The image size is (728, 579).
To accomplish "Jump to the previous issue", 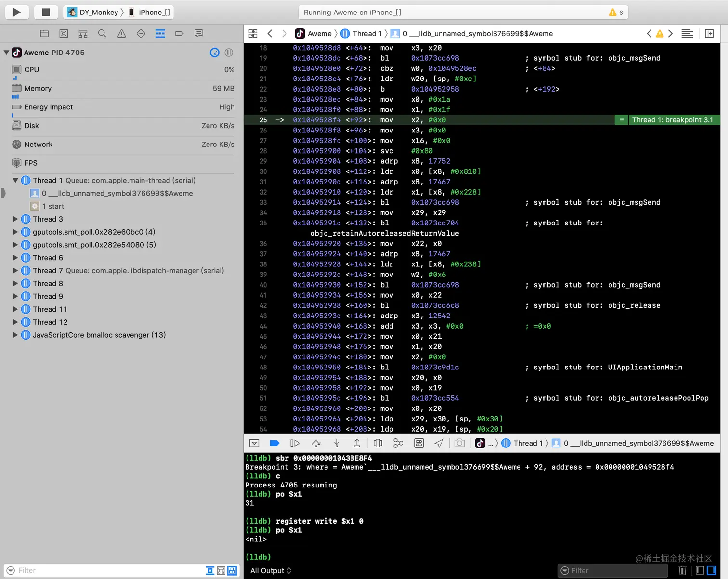I will (649, 33).
